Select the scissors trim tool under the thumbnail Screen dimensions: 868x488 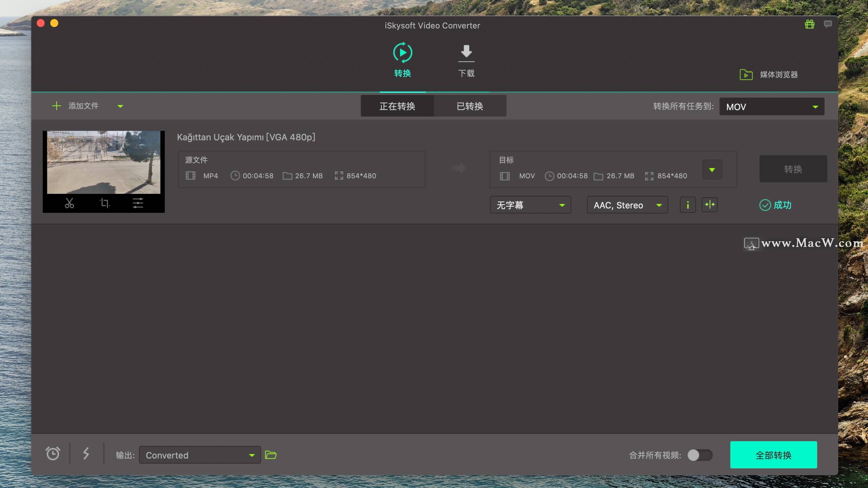(x=69, y=203)
